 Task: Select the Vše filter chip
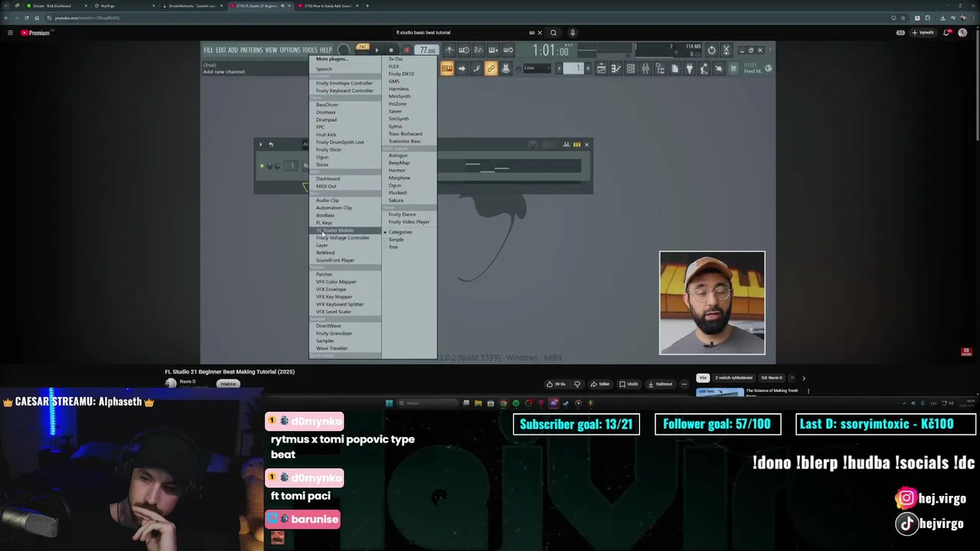[x=703, y=377]
